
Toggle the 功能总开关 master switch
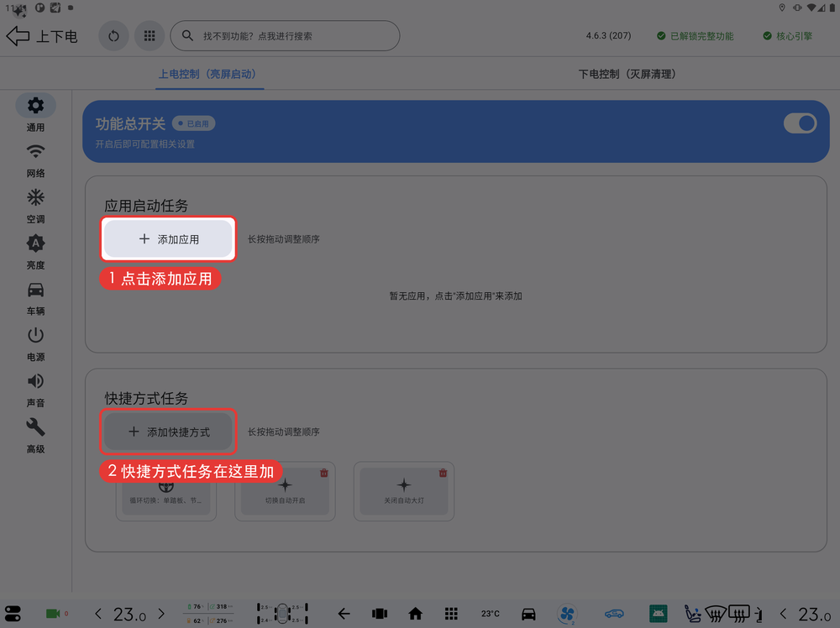(x=800, y=123)
